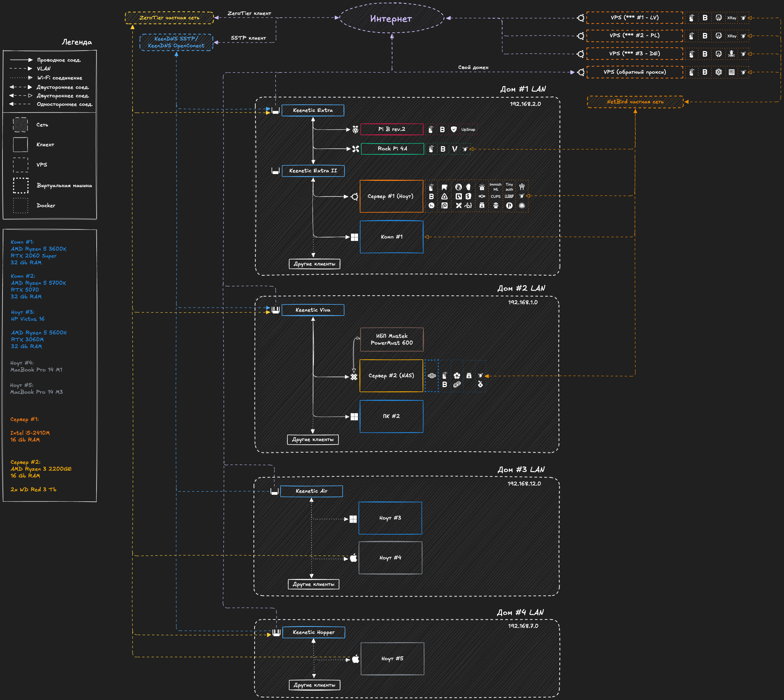Click the Tiny auth label in Сервер #1 containers
This screenshot has width=784, height=700.
point(509,187)
